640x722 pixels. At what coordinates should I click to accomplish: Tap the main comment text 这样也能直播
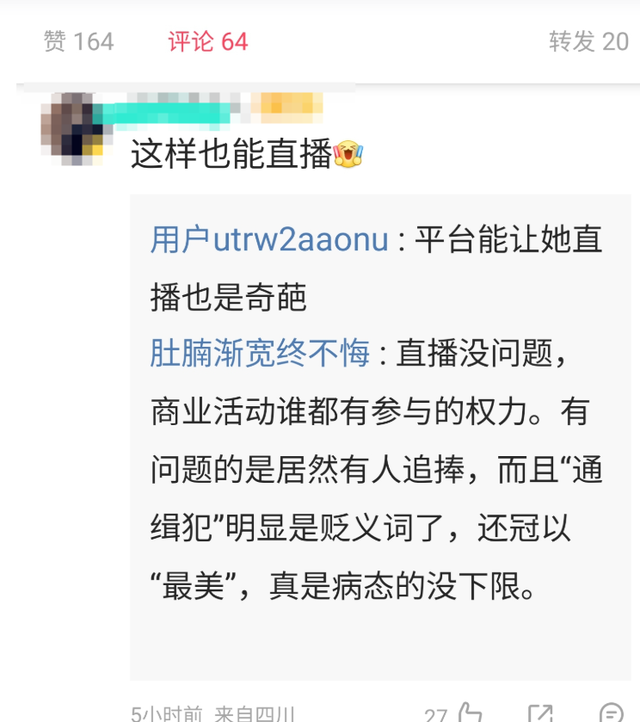231,154
